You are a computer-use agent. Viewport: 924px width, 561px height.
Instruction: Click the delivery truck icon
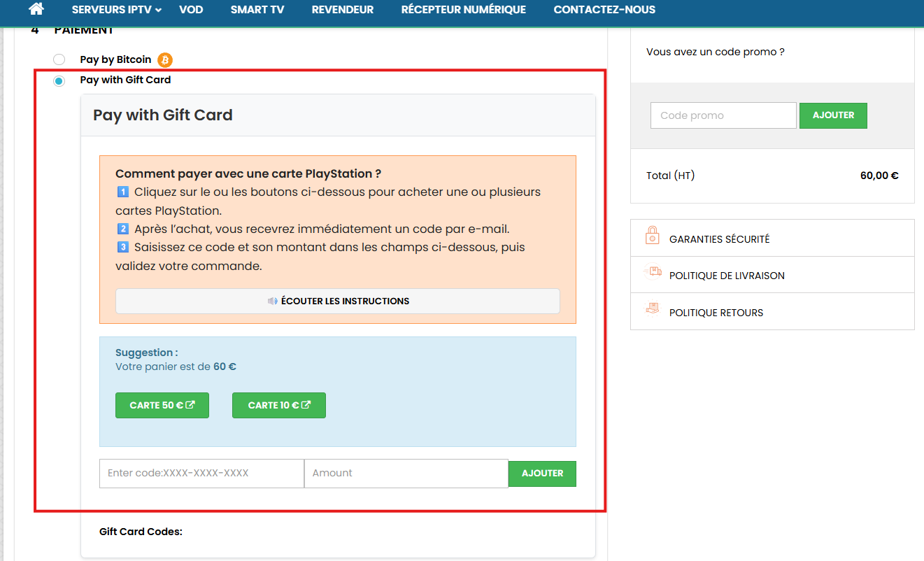[653, 272]
